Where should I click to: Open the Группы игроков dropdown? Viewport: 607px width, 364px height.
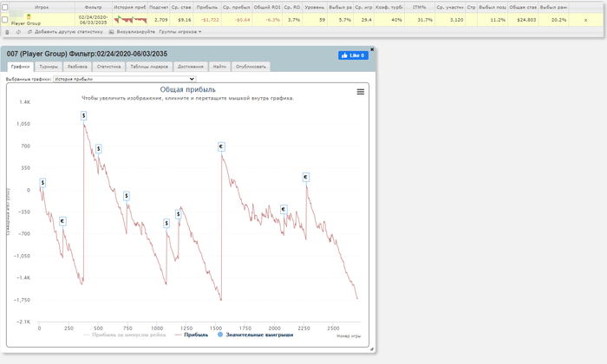[180, 32]
